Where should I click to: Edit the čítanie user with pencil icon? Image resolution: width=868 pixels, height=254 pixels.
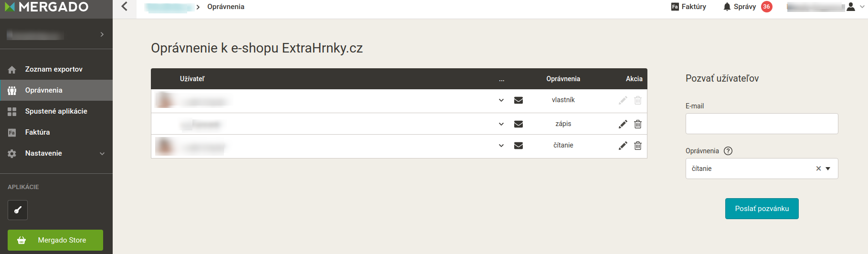coord(623,146)
